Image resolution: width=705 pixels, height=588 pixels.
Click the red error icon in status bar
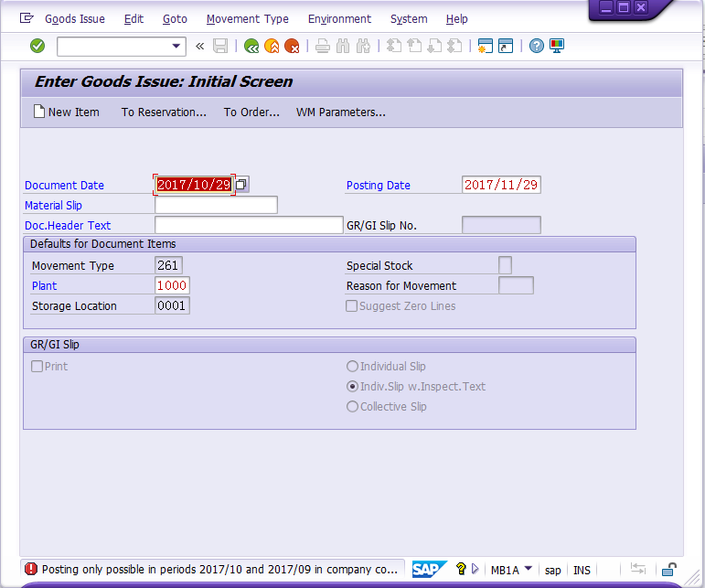click(x=31, y=569)
